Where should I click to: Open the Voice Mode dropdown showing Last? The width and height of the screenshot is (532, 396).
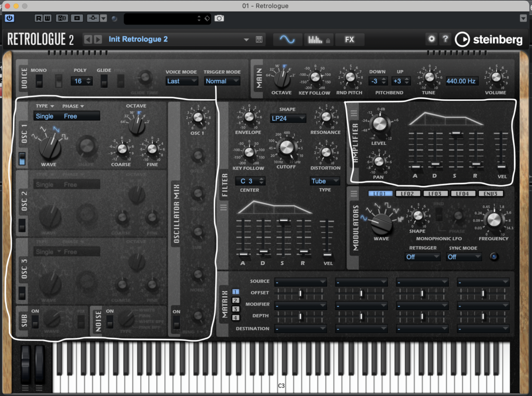[182, 81]
